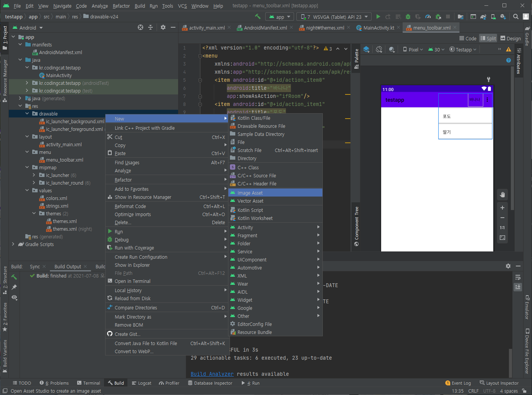Click Build Analyzer link in build output
The width and height of the screenshot is (532, 395).
click(x=212, y=374)
